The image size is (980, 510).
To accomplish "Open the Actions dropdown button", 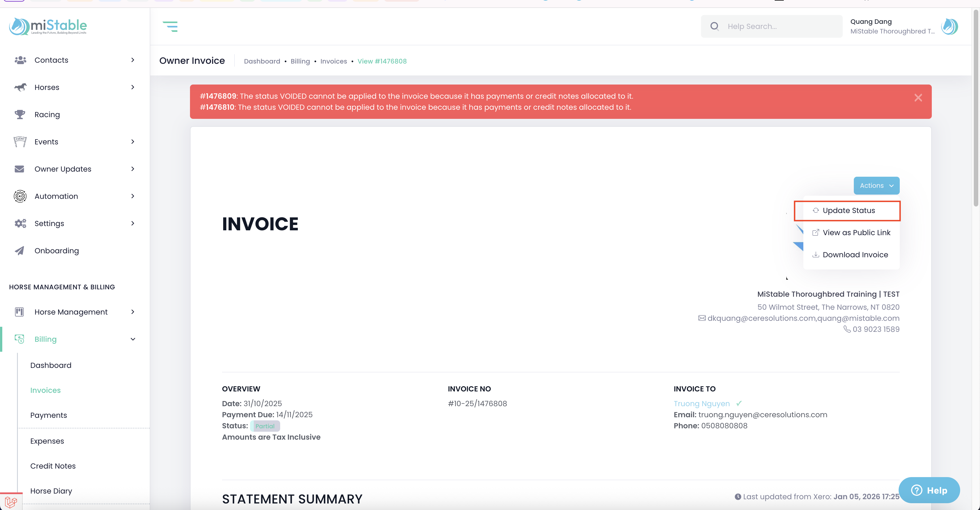I will [876, 185].
